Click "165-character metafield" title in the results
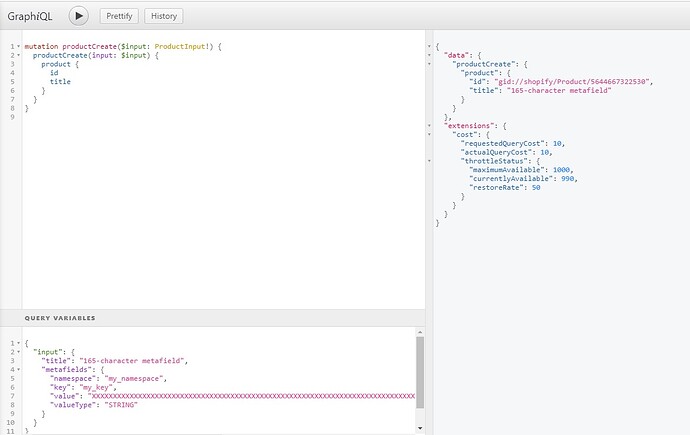 point(559,90)
